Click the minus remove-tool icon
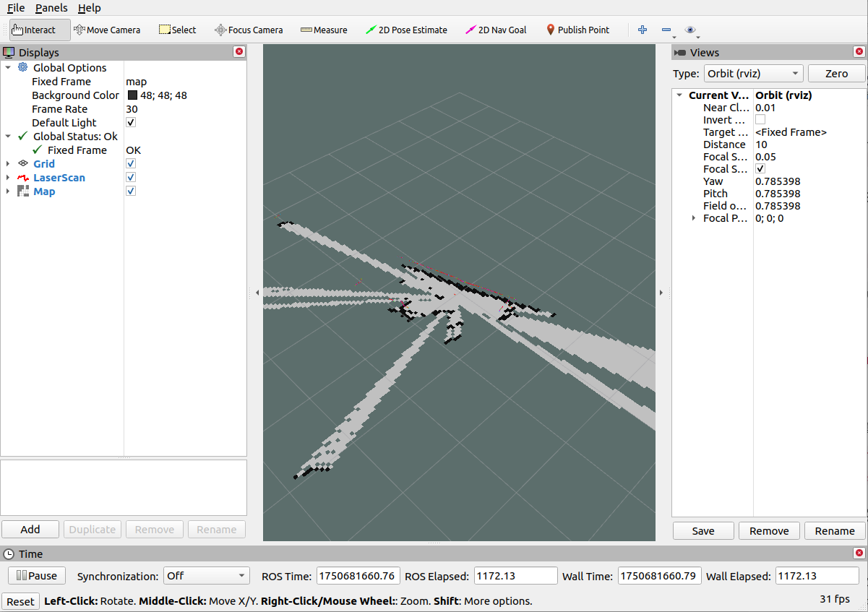 (x=666, y=30)
